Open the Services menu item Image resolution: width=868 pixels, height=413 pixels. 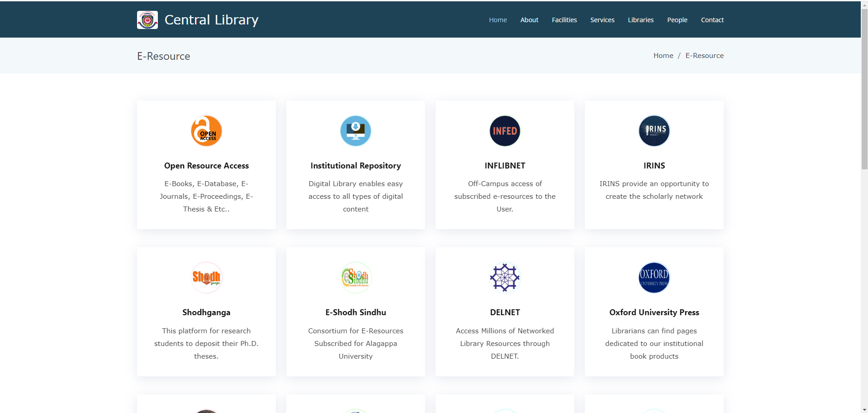602,20
